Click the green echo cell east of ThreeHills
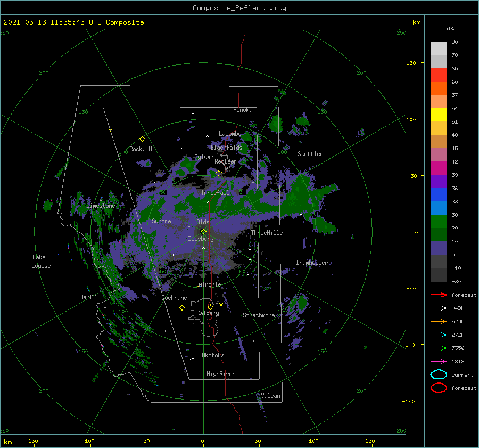The width and height of the screenshot is (479, 448). pos(325,225)
